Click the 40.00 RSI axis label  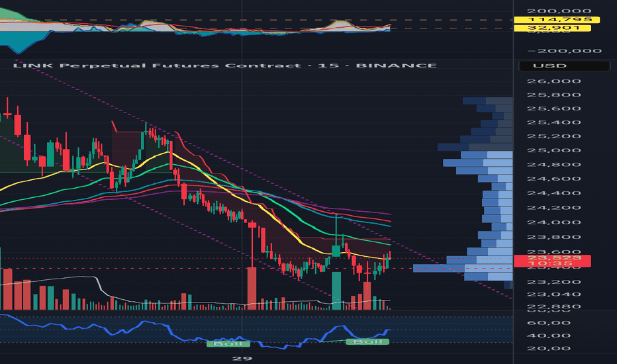tap(549, 336)
